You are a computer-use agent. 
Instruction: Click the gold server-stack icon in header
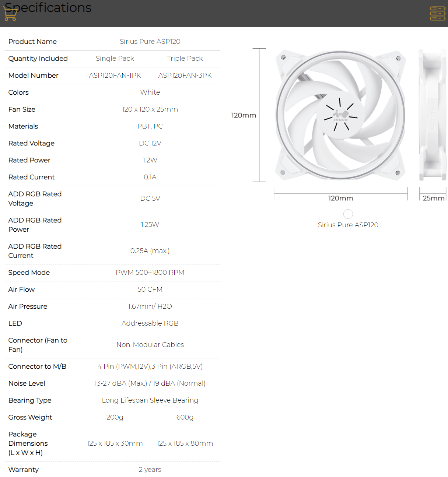click(438, 14)
